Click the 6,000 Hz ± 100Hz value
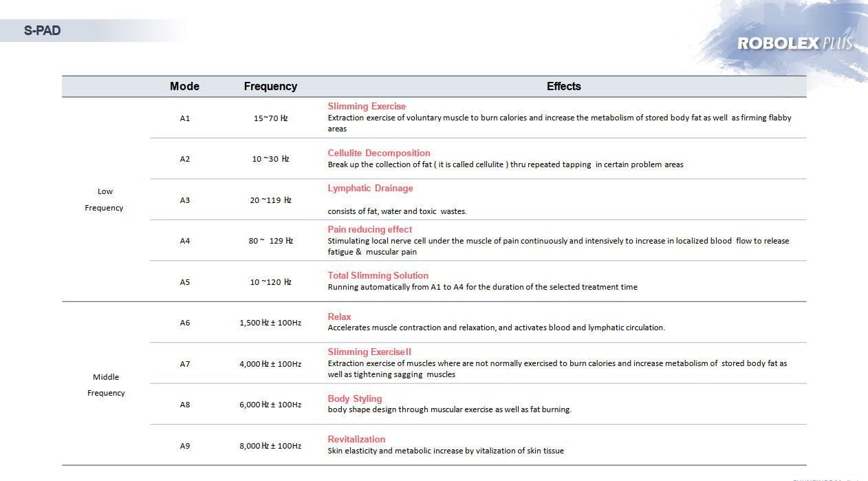The width and height of the screenshot is (868, 481). point(270,405)
